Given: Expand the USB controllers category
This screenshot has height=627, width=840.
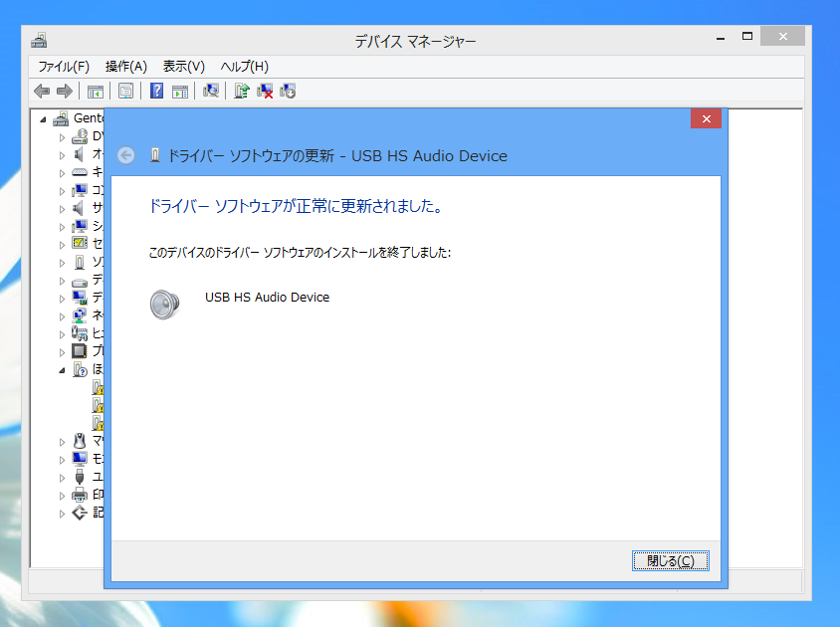Looking at the screenshot, I should 62,478.
